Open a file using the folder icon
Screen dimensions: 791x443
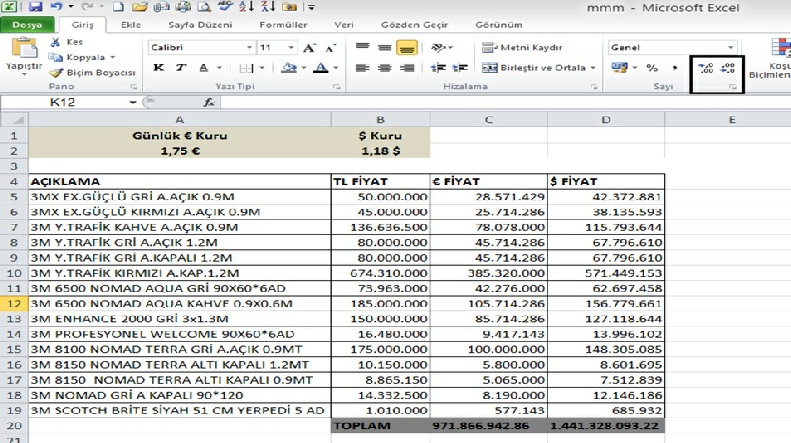tap(140, 7)
